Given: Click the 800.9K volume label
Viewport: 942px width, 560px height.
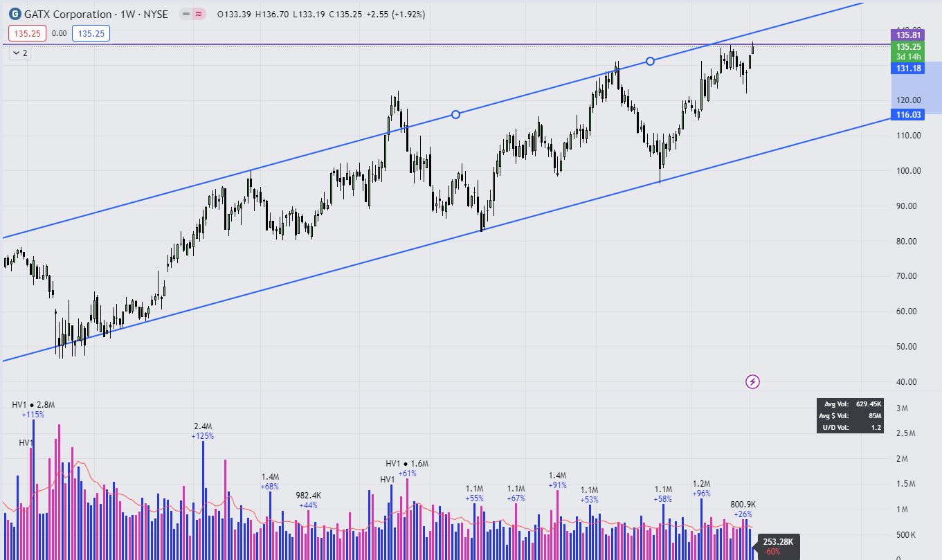Looking at the screenshot, I should coord(743,505).
